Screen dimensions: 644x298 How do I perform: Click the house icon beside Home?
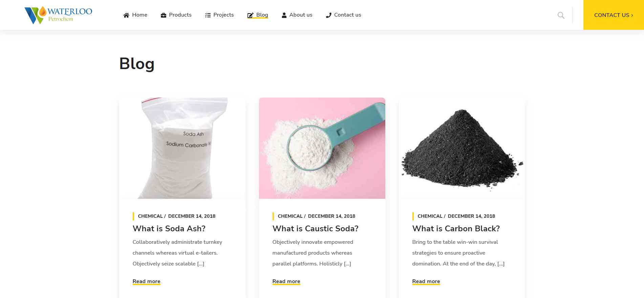tap(126, 15)
